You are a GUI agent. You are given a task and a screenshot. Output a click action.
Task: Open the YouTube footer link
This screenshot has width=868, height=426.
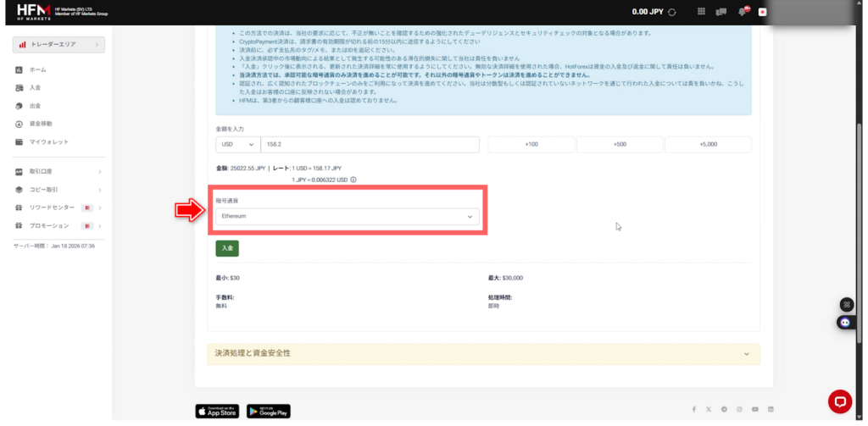click(x=754, y=410)
